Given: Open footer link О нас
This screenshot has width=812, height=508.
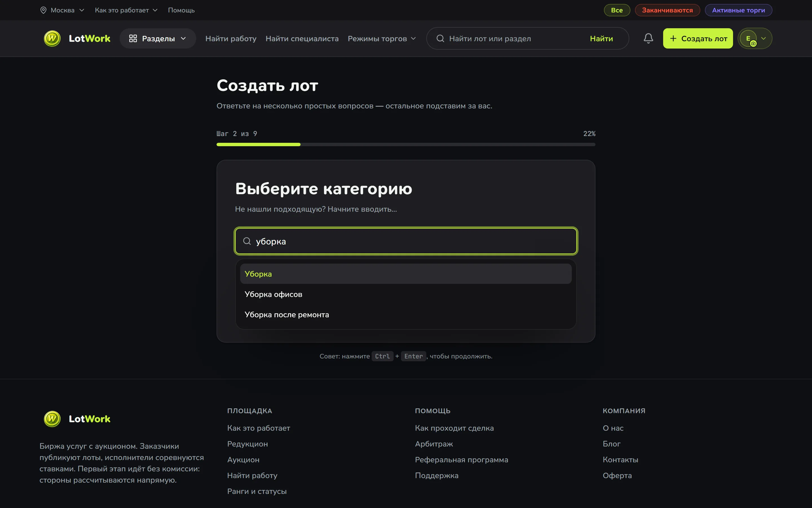Looking at the screenshot, I should 613,428.
